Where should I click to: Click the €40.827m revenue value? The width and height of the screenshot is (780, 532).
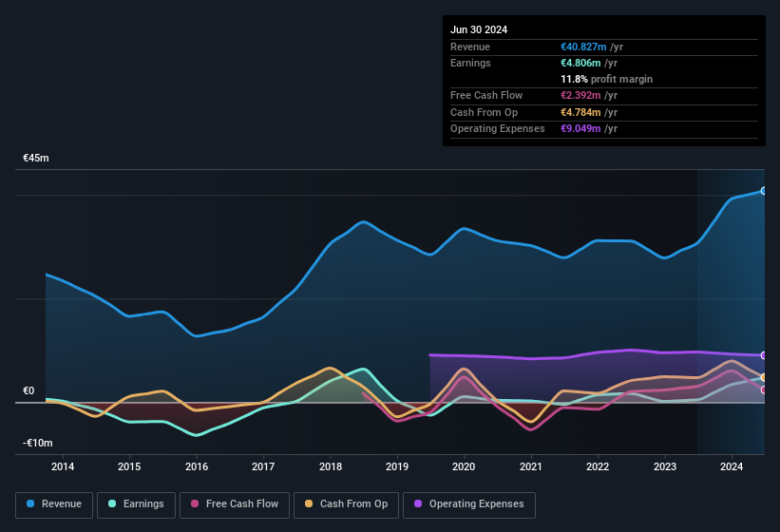583,47
